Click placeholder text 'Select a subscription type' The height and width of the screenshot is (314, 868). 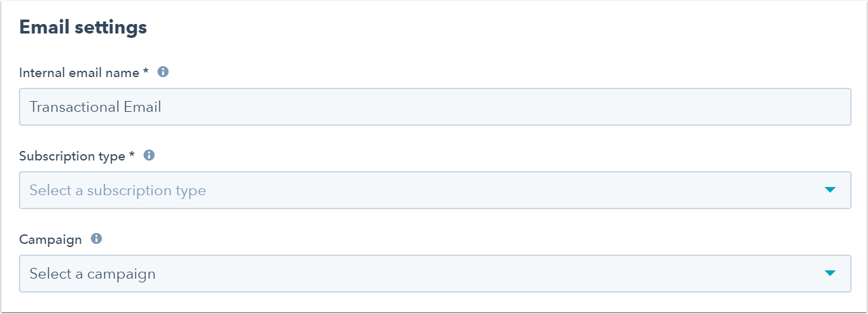118,190
